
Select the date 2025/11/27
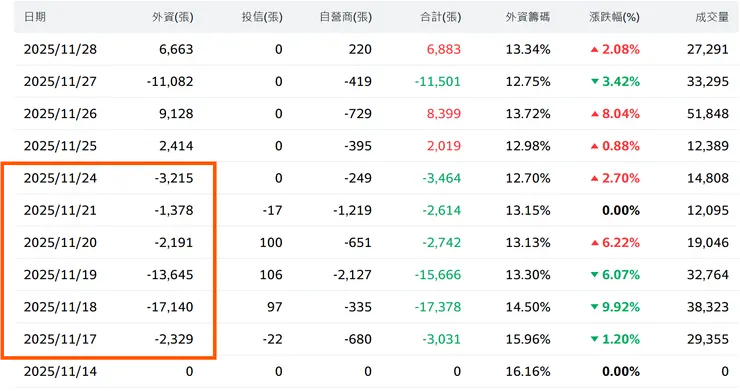[60, 81]
